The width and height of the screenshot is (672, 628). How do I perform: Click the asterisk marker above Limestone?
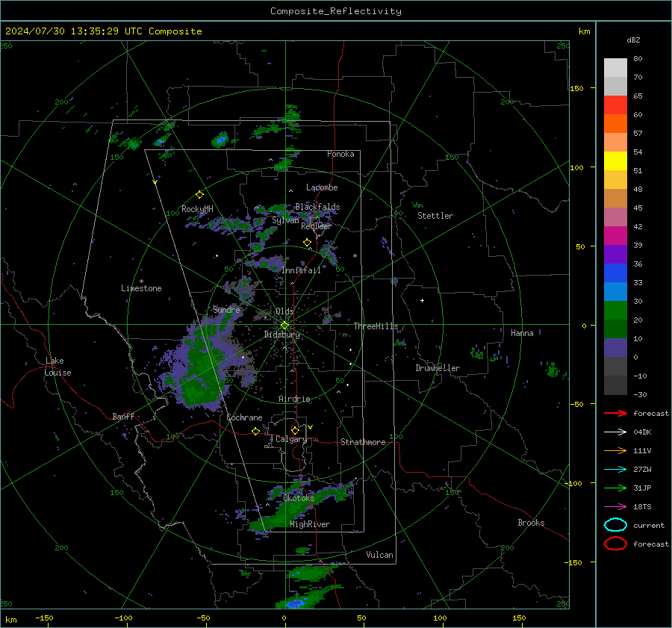point(141,282)
